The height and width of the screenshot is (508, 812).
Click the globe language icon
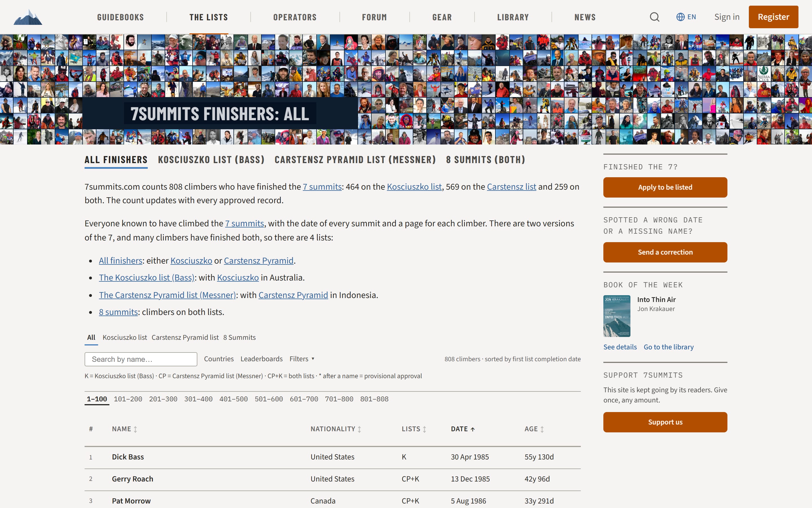[680, 17]
